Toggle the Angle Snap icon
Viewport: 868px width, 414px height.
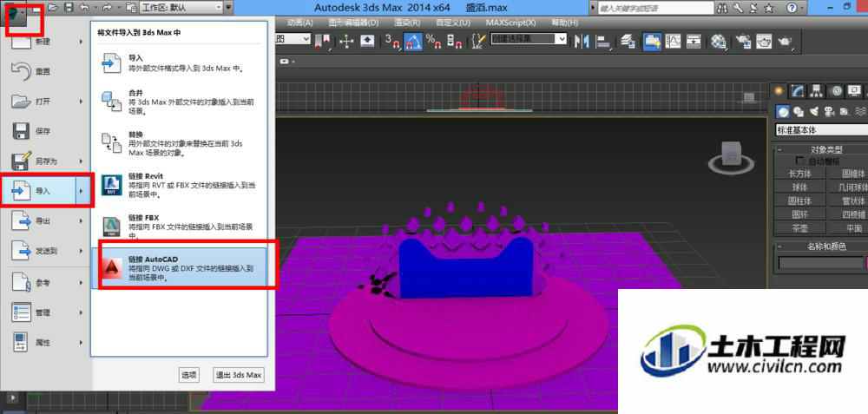(x=412, y=42)
